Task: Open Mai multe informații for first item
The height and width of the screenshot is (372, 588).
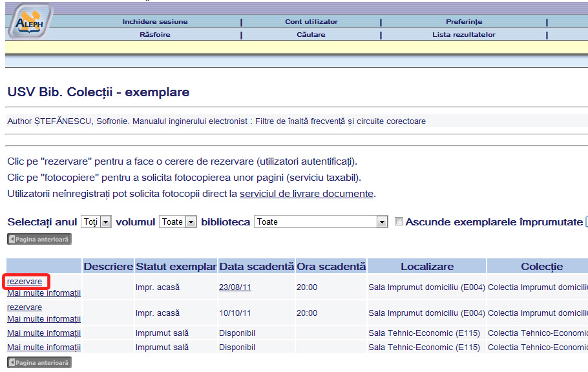Action: (44, 293)
